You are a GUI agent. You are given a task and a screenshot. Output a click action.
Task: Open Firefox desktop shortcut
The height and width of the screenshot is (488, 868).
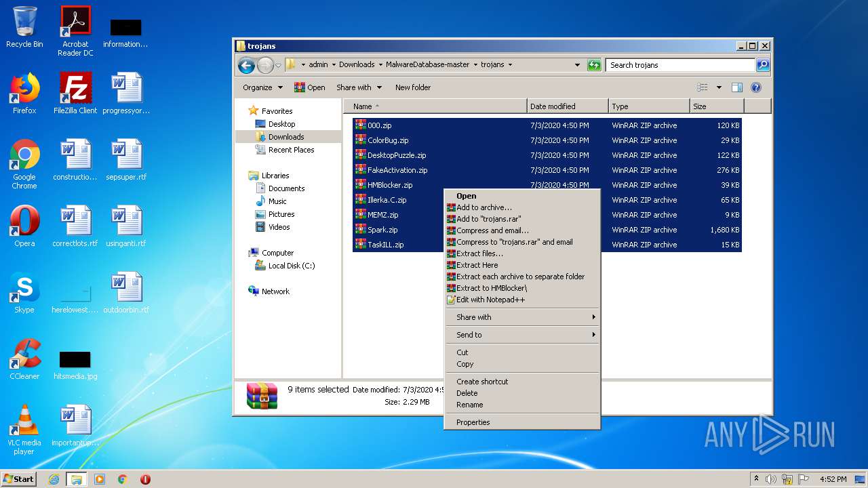click(x=24, y=94)
